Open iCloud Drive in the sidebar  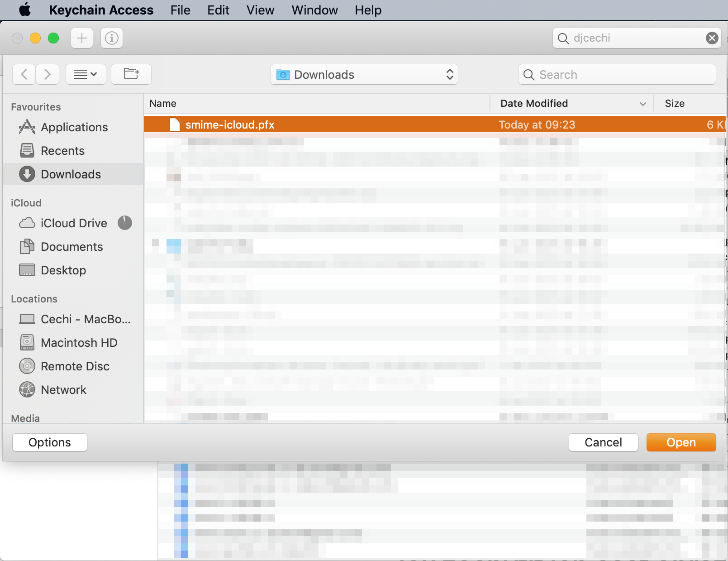pyautogui.click(x=73, y=223)
